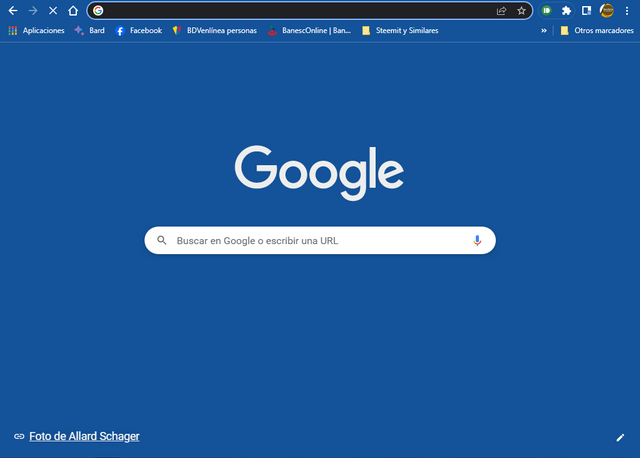The image size is (640, 458).
Task: Click the Google favicon in address bar
Action: pos(98,11)
